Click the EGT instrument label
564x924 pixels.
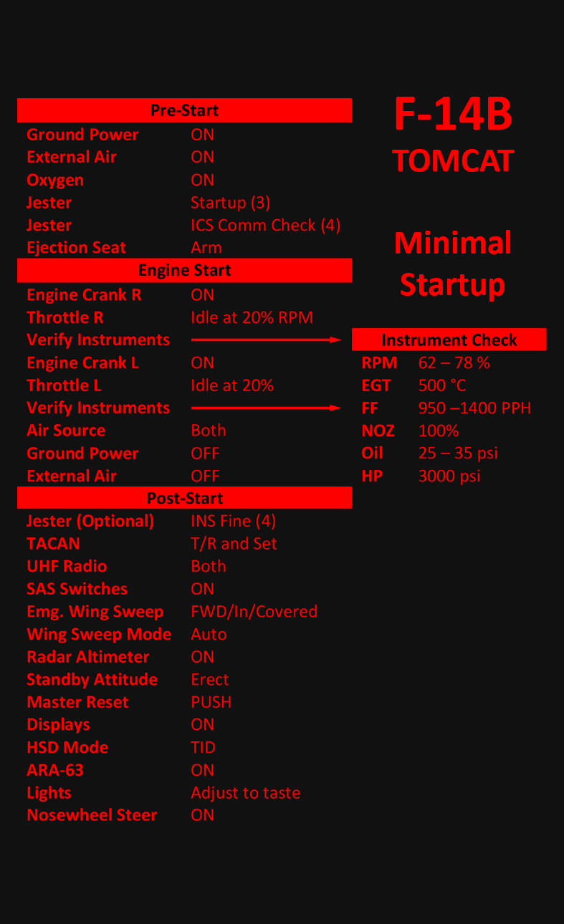click(376, 385)
